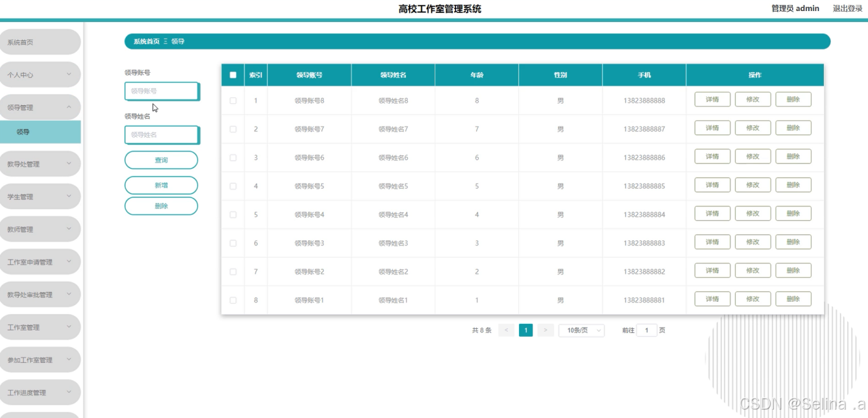Check the box for row 领导账号5

tap(233, 186)
